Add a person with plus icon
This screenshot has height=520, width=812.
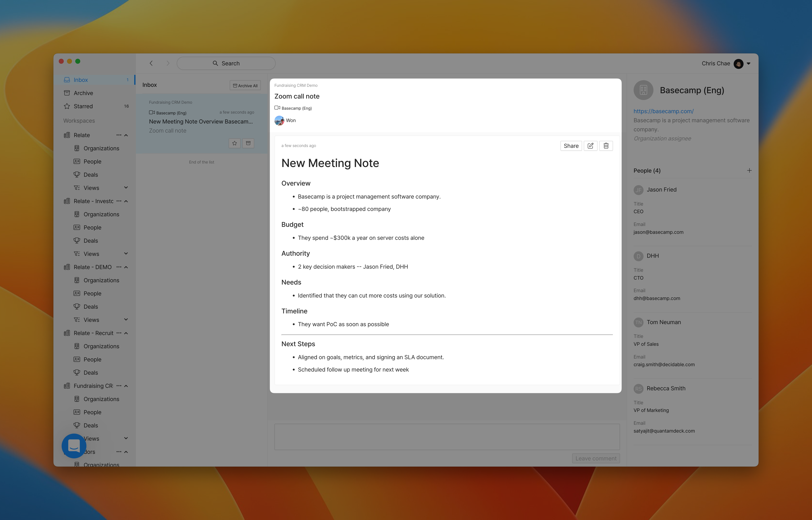coord(749,171)
